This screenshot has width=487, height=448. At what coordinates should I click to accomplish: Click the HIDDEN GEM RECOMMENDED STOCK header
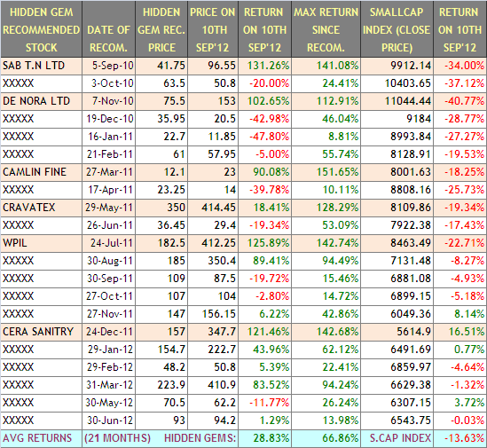click(x=42, y=29)
